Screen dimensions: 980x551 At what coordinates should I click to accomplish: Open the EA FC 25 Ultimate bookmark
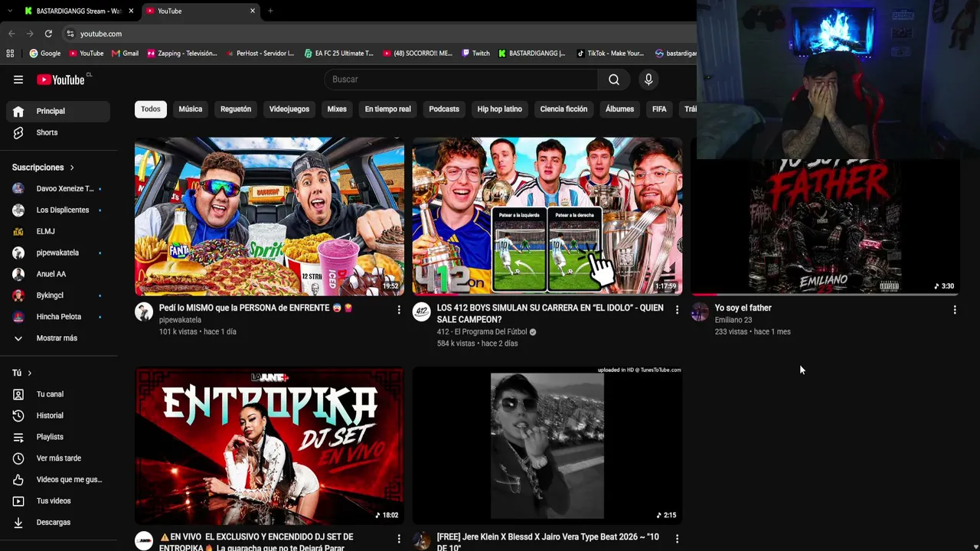[x=338, y=54]
